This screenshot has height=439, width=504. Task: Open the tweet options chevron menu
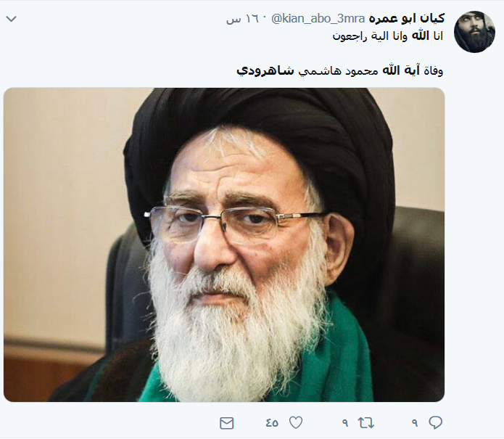[12, 19]
